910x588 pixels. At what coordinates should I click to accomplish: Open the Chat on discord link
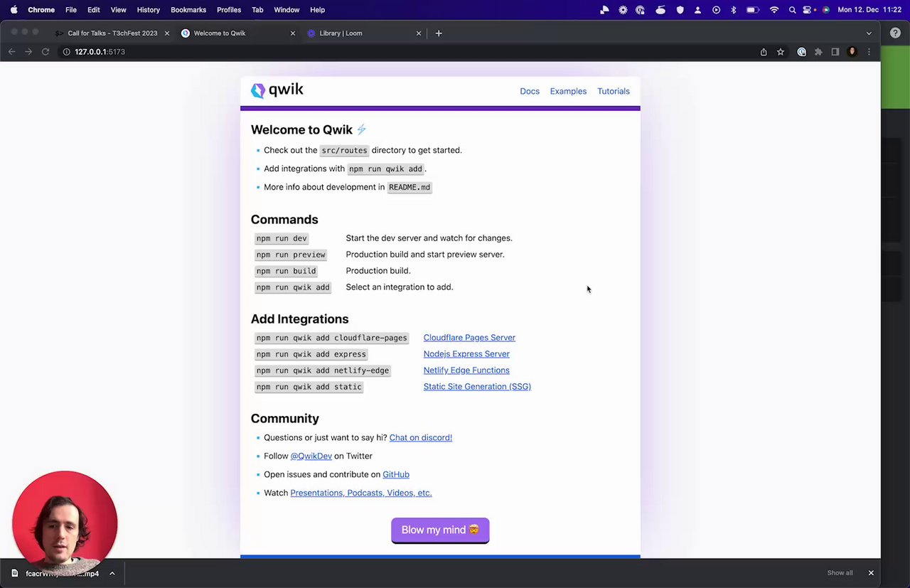coord(421,437)
